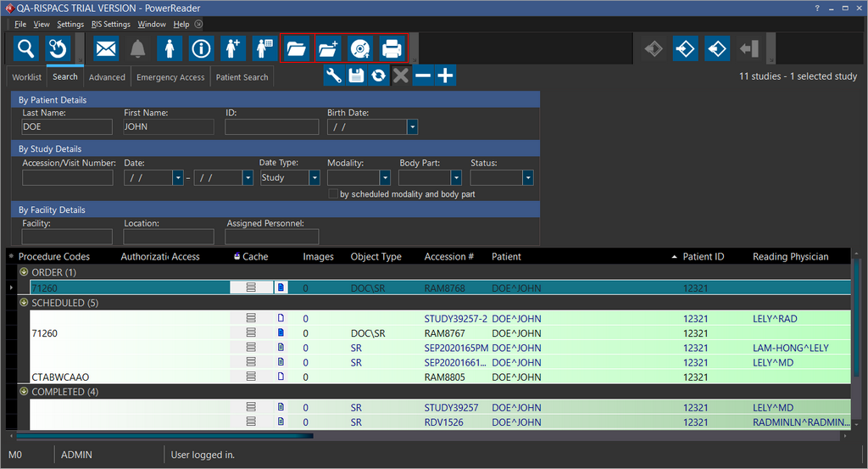Image resolution: width=868 pixels, height=469 pixels.
Task: Click the open folder icon
Action: 296,48
